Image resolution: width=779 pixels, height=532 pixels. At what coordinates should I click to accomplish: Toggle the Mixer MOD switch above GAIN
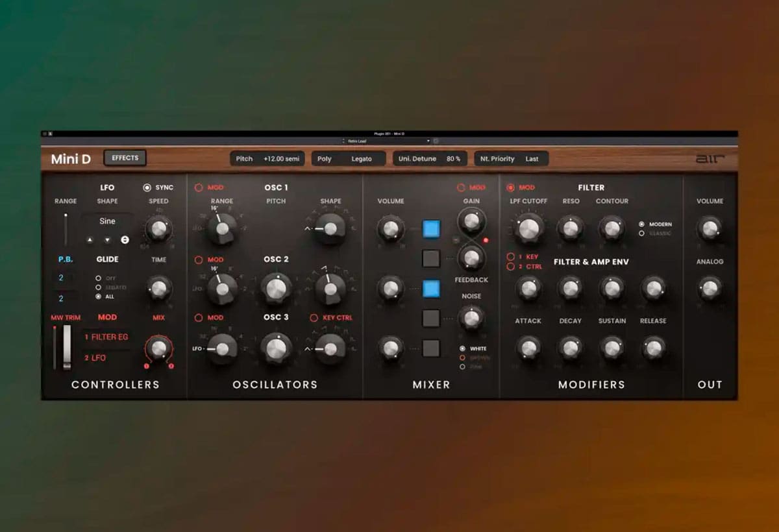tap(461, 187)
